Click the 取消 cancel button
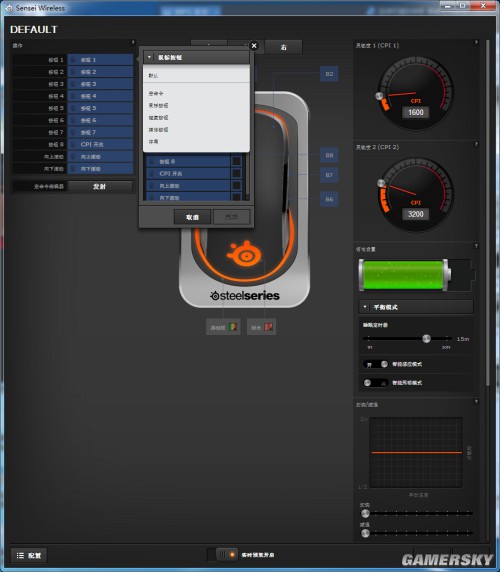 pos(193,217)
